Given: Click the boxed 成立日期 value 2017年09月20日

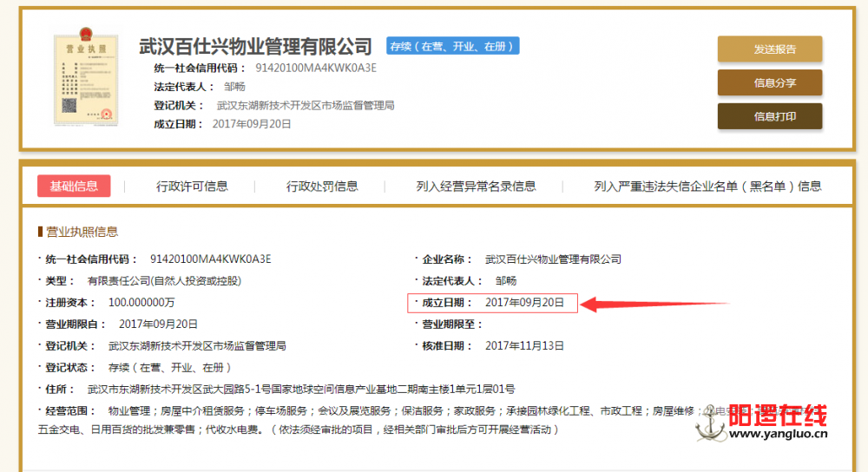Looking at the screenshot, I should (524, 303).
